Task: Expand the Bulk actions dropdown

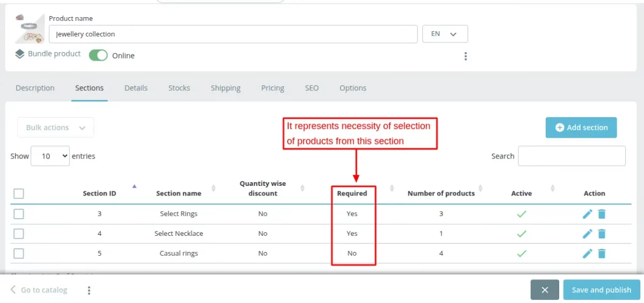Action: [x=55, y=127]
